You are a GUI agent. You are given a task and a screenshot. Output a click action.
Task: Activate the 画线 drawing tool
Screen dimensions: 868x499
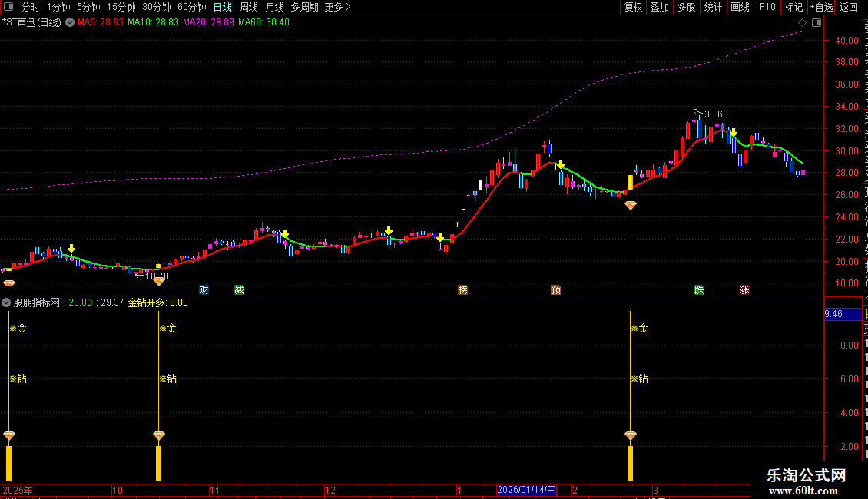pyautogui.click(x=740, y=7)
